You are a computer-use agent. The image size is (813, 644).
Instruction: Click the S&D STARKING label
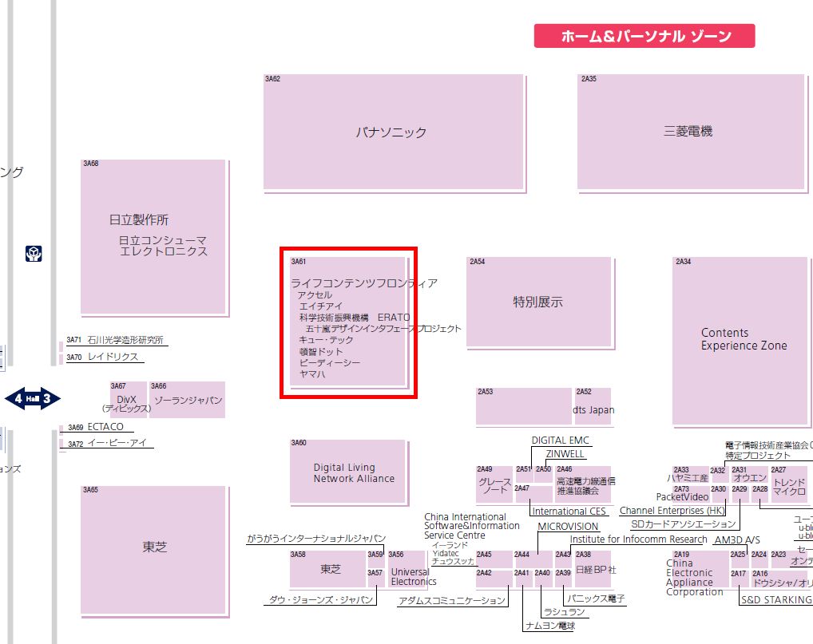click(x=776, y=599)
